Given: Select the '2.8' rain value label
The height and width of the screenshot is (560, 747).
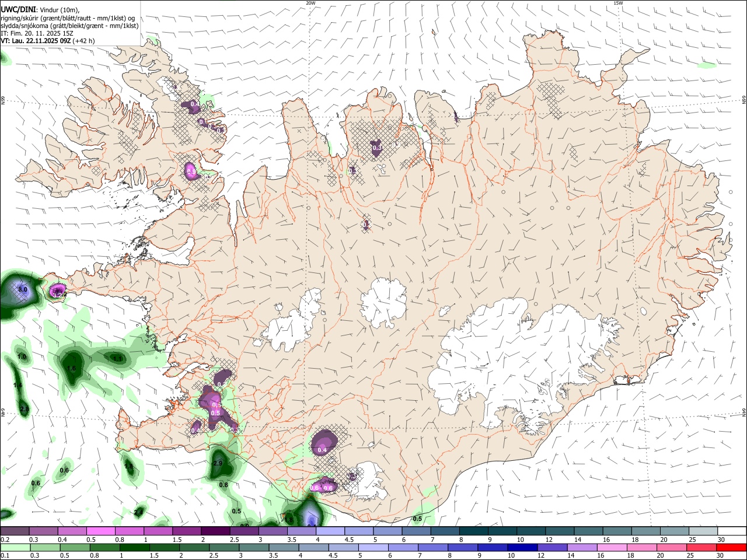Looking at the screenshot, I should point(24,409).
